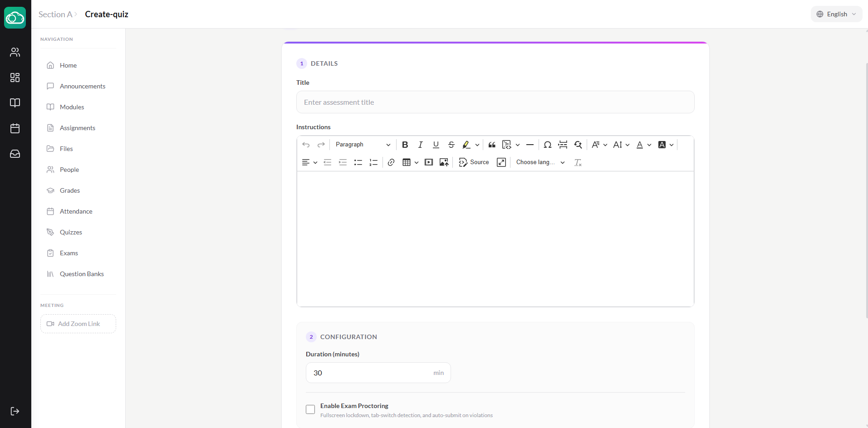This screenshot has height=428, width=868.
Task: Click the Bold formatting icon
Action: 405,145
